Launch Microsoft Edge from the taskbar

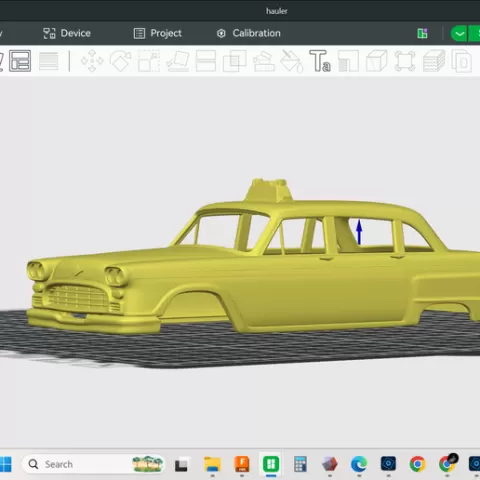point(359,464)
